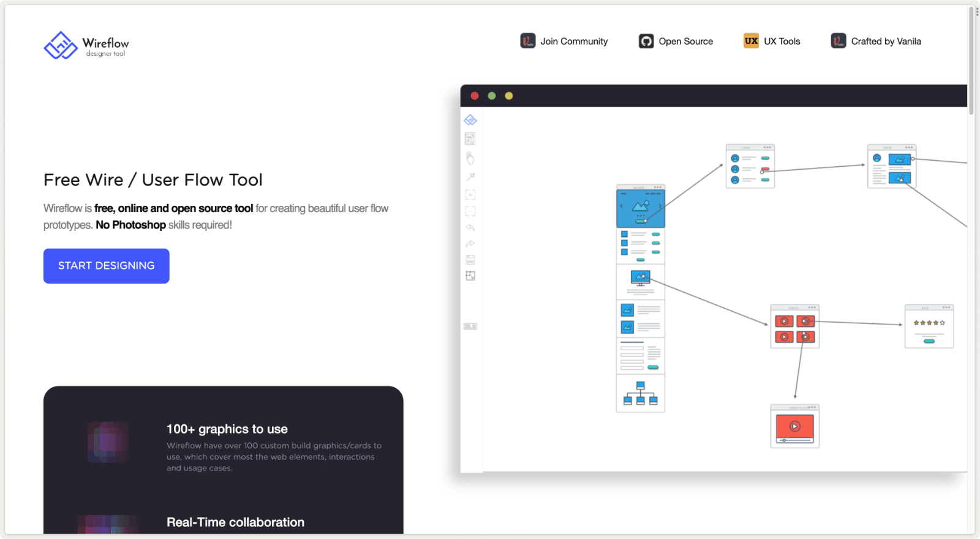Select the hand pan tool in preview
The height and width of the screenshot is (539, 980).
tap(470, 159)
